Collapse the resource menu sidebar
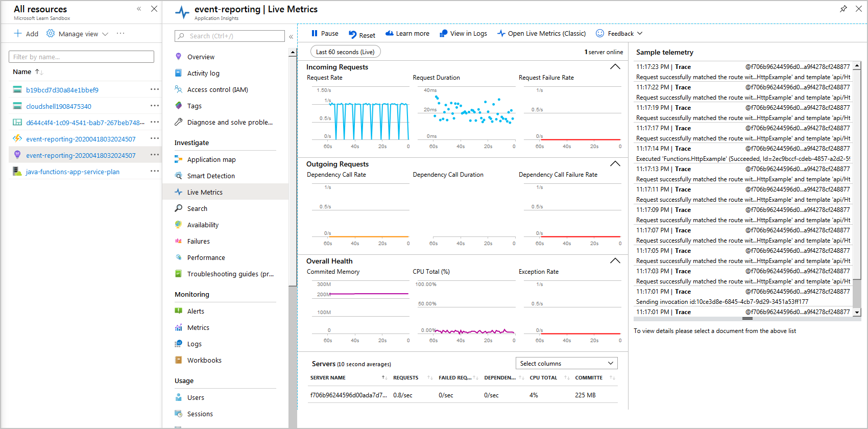 [291, 36]
